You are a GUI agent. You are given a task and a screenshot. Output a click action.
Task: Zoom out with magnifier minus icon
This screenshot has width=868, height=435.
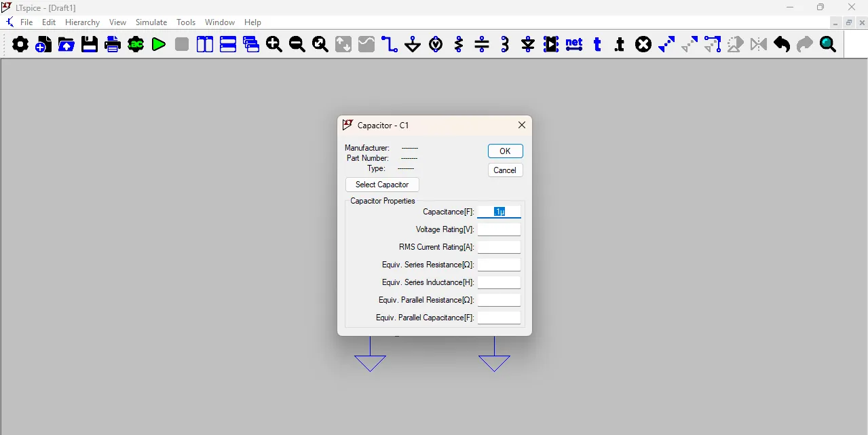pyautogui.click(x=297, y=45)
